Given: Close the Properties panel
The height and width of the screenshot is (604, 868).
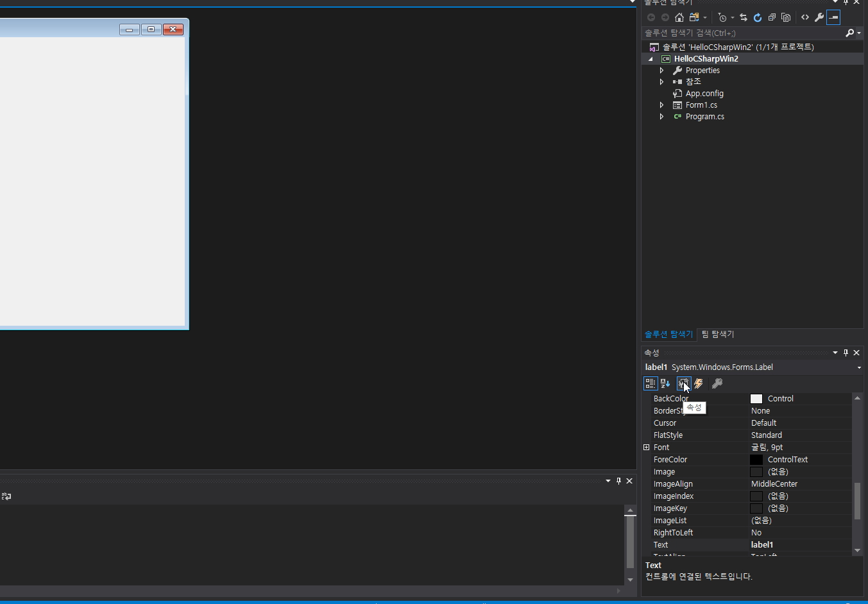Looking at the screenshot, I should coord(856,353).
